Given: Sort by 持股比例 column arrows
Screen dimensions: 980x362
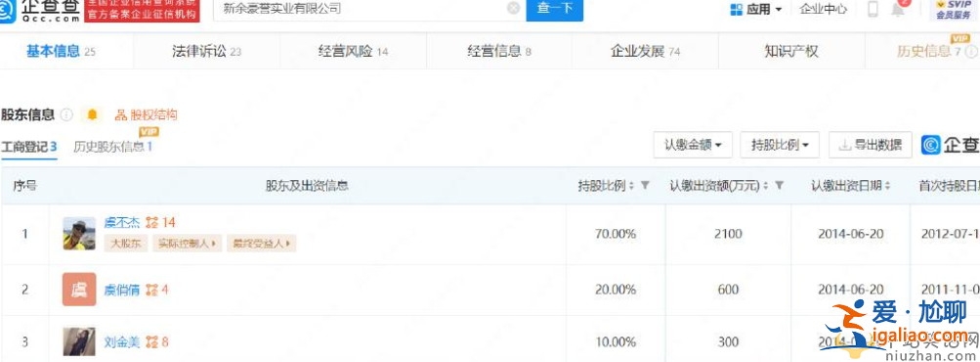Looking at the screenshot, I should 631,186.
